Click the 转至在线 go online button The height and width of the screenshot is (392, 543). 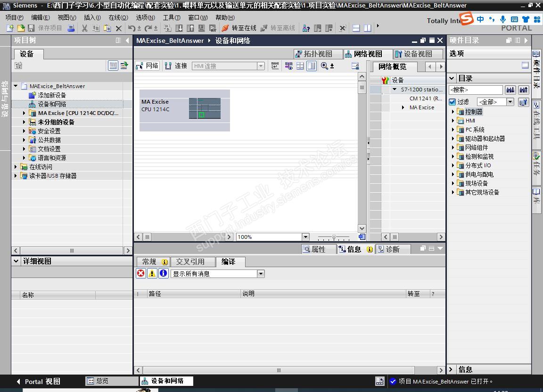(x=239, y=28)
